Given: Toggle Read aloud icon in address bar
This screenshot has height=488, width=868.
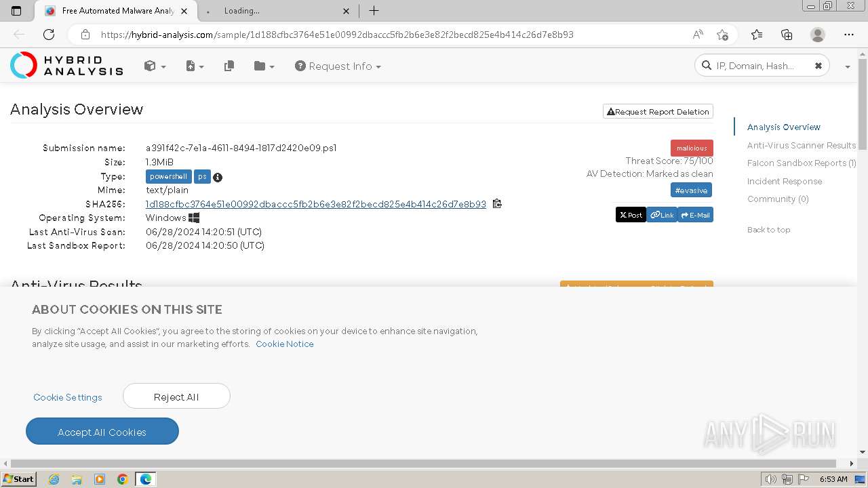Looking at the screenshot, I should (698, 35).
